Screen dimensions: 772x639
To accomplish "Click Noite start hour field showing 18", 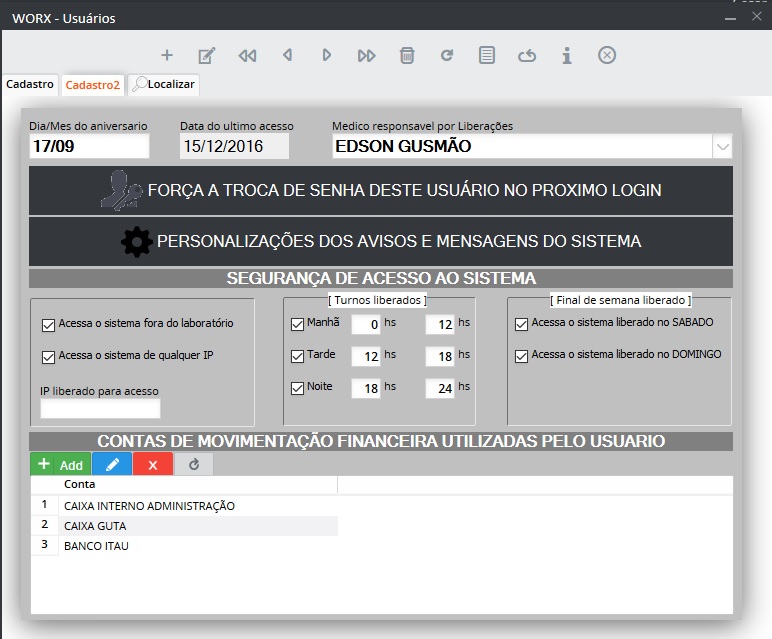I will pos(366,388).
